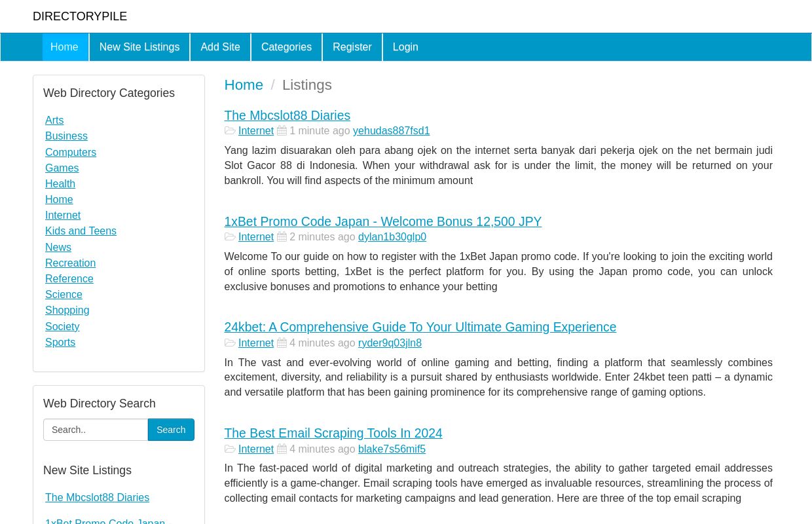Select Register in the top navigation
Screen dimensions: 812x524
352,47
